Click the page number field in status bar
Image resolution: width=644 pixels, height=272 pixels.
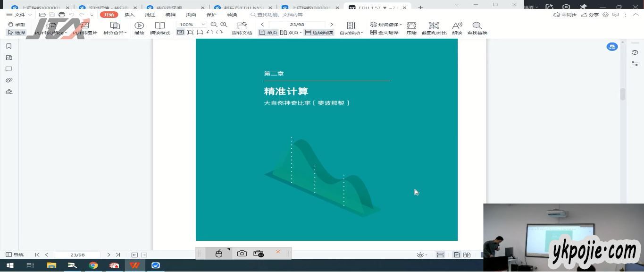(x=77, y=255)
